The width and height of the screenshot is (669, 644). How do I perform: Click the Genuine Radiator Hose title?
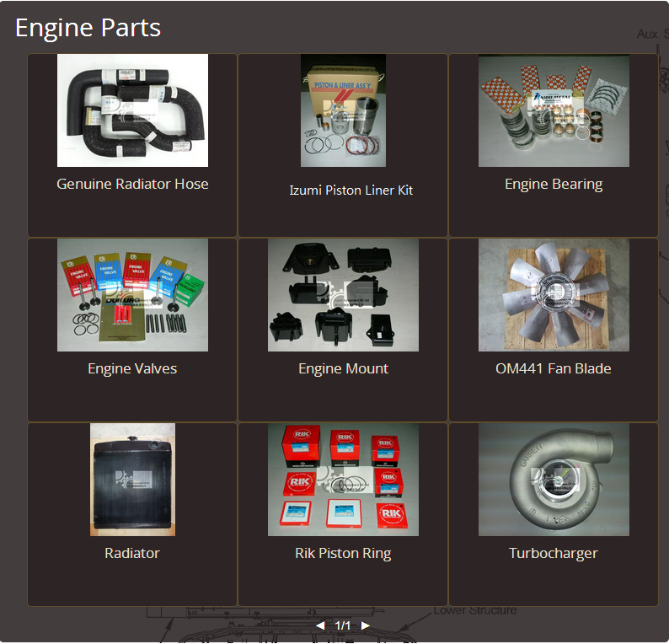[x=132, y=184]
